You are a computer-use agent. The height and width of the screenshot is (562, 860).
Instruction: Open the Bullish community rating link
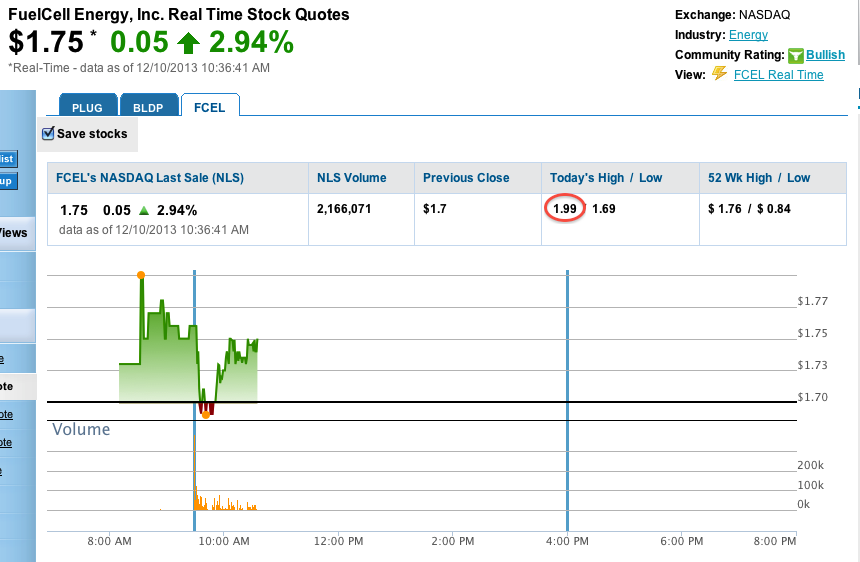825,55
